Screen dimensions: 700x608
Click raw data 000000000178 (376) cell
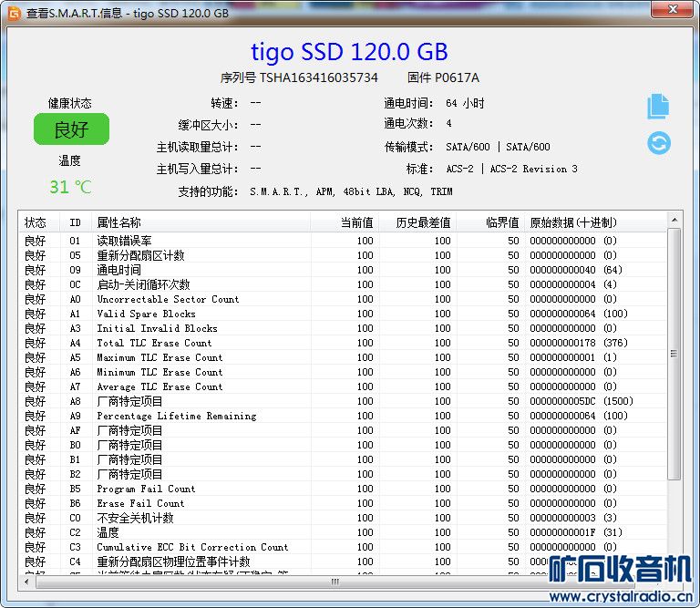click(x=579, y=343)
